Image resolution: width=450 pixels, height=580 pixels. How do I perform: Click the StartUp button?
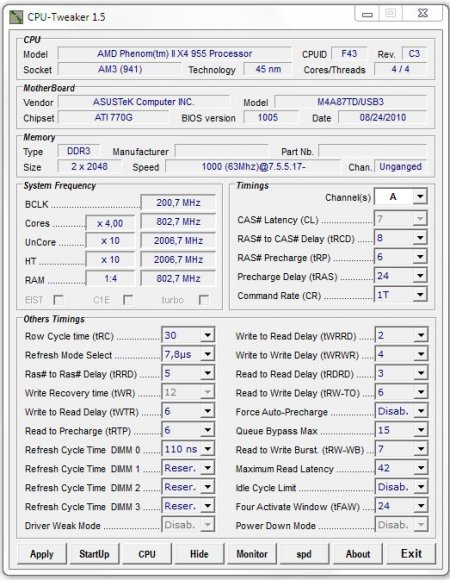click(x=94, y=554)
